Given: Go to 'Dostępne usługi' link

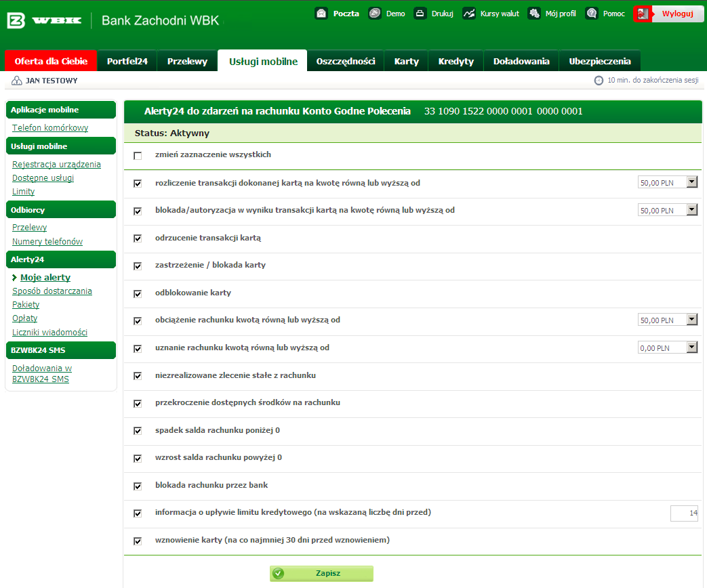Looking at the screenshot, I should coord(43,177).
